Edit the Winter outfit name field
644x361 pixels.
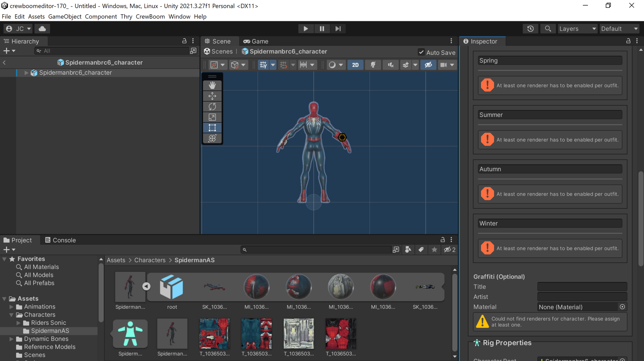[550, 223]
